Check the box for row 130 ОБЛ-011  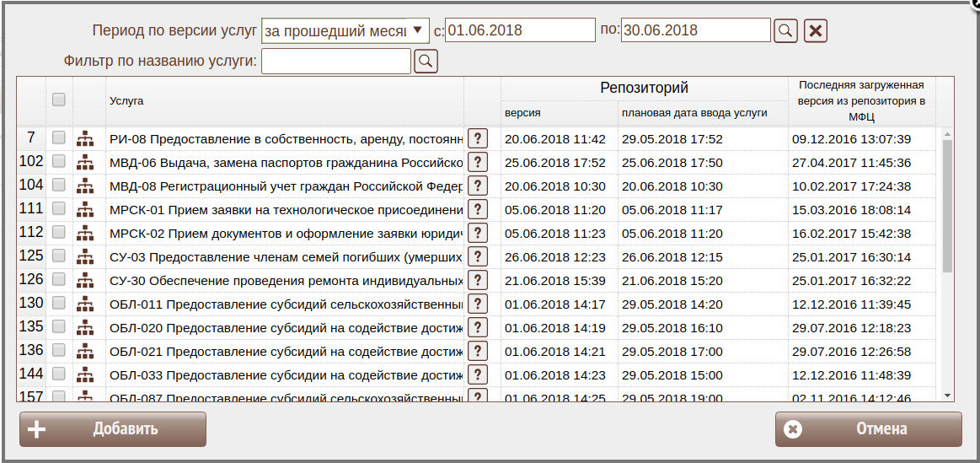pyautogui.click(x=59, y=303)
